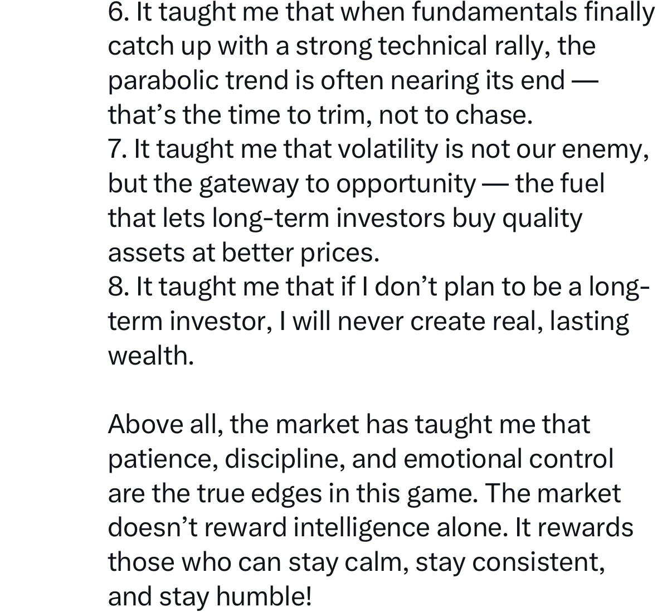Click the phrase "gateway to opportunity"
The width and height of the screenshot is (672, 616).
[x=336, y=185]
